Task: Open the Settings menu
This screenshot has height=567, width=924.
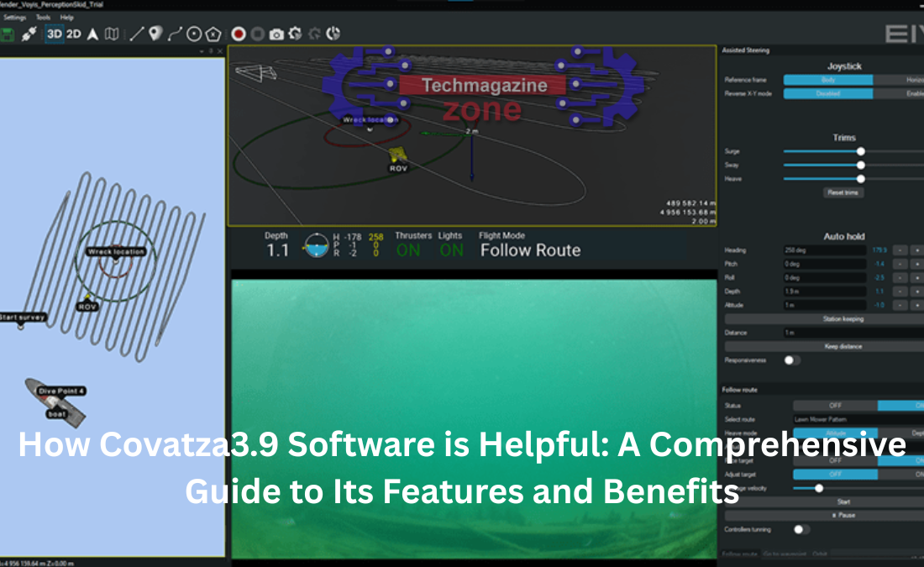Action: pos(15,18)
